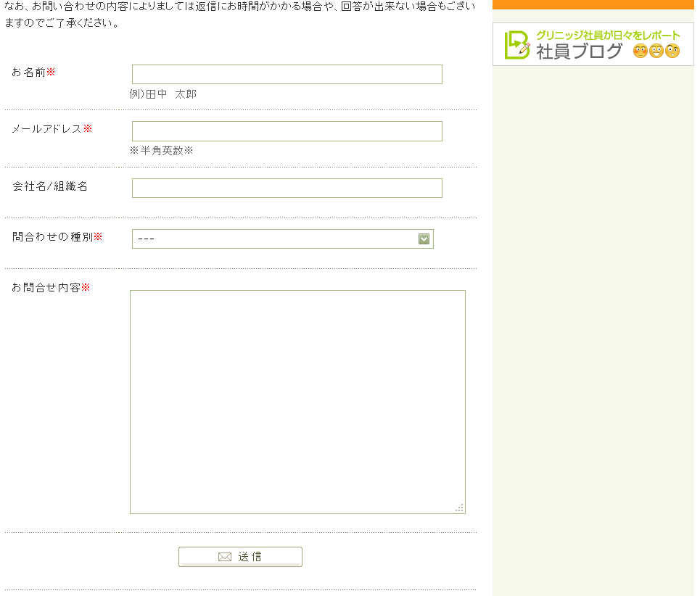The image size is (700, 596).
Task: Click the 会社名/組織名 field label
Action: (50, 186)
